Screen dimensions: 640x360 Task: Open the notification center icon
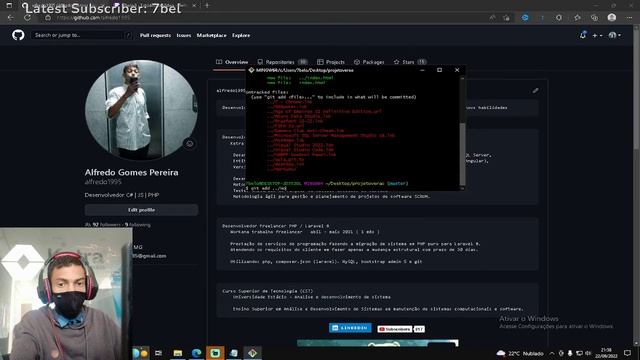tap(628, 353)
